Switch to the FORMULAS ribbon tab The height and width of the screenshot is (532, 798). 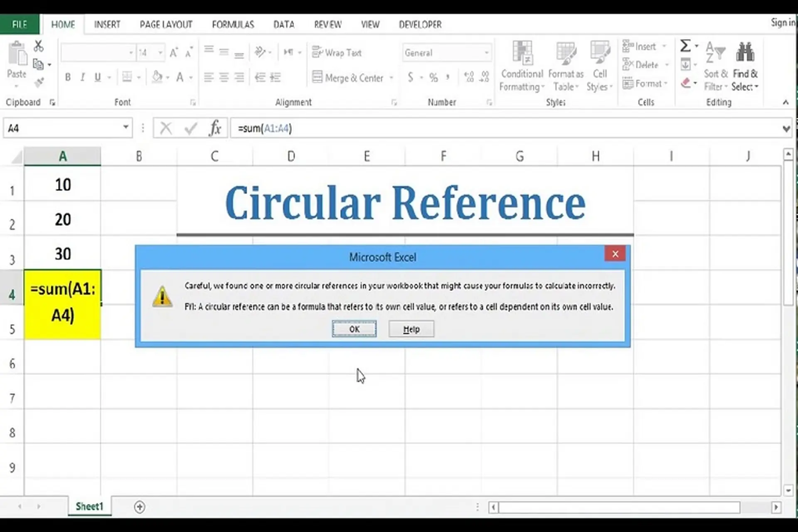pyautogui.click(x=233, y=24)
